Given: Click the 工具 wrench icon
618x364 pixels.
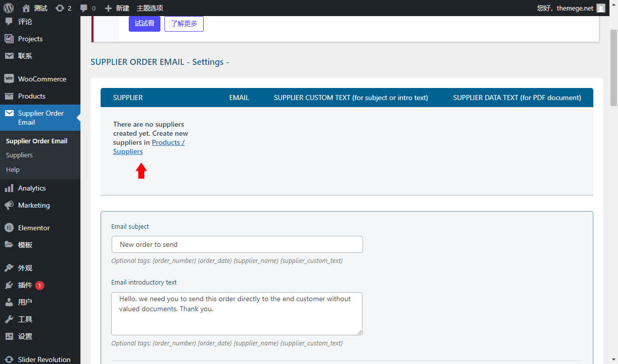Looking at the screenshot, I should pyautogui.click(x=9, y=319).
